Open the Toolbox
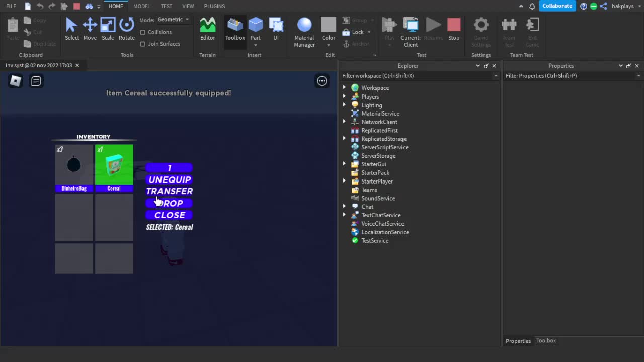 click(234, 30)
